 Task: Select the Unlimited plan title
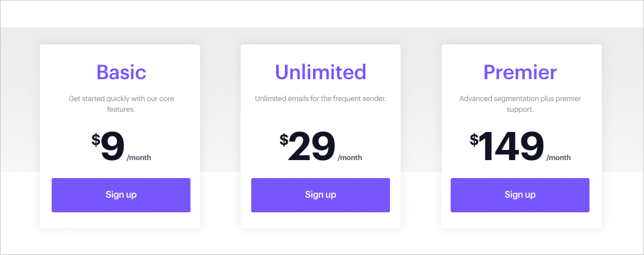[x=320, y=72]
